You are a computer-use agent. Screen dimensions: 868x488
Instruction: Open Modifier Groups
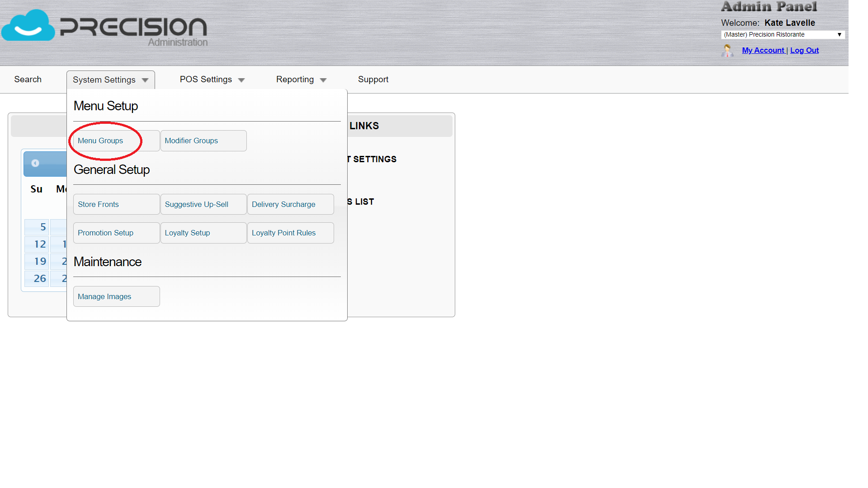tap(191, 141)
